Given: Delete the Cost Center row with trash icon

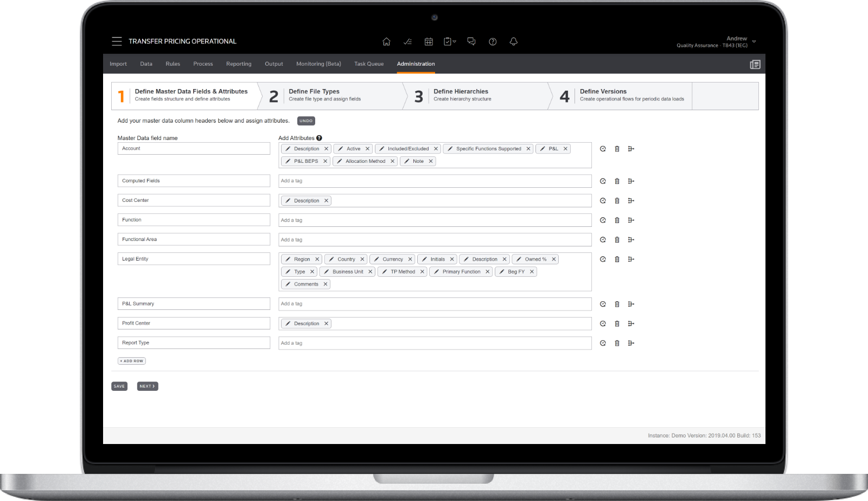Looking at the screenshot, I should (617, 201).
